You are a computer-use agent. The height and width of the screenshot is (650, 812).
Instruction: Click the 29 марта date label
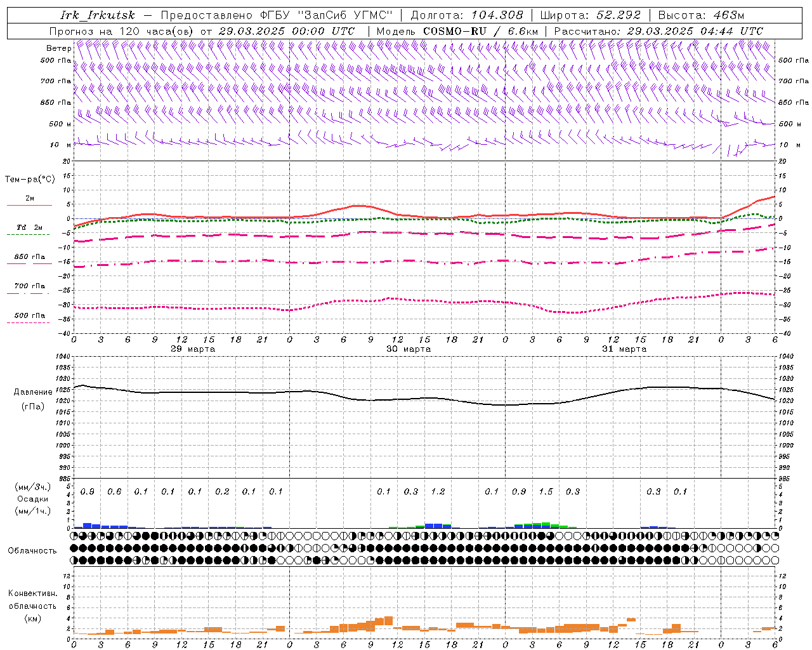point(193,348)
